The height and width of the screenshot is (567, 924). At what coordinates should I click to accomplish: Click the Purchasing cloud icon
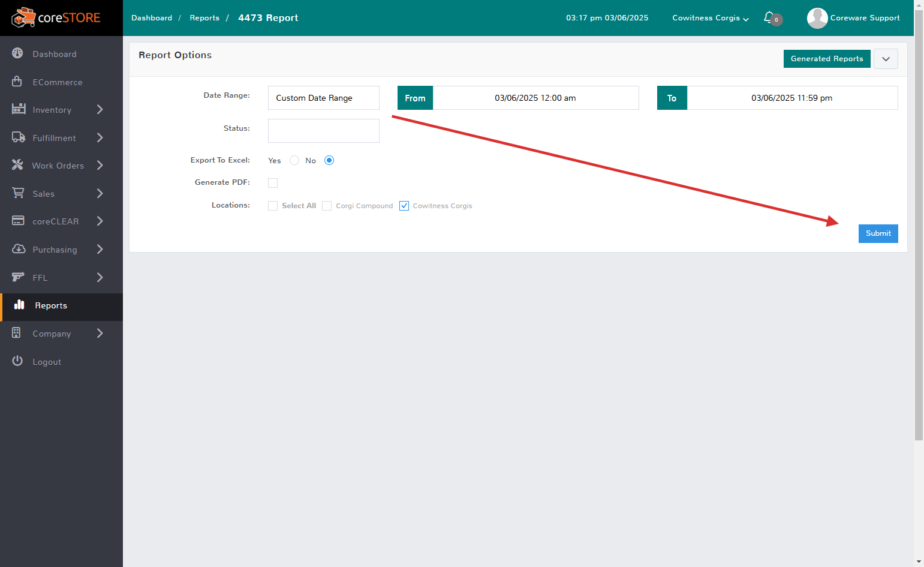coord(19,249)
